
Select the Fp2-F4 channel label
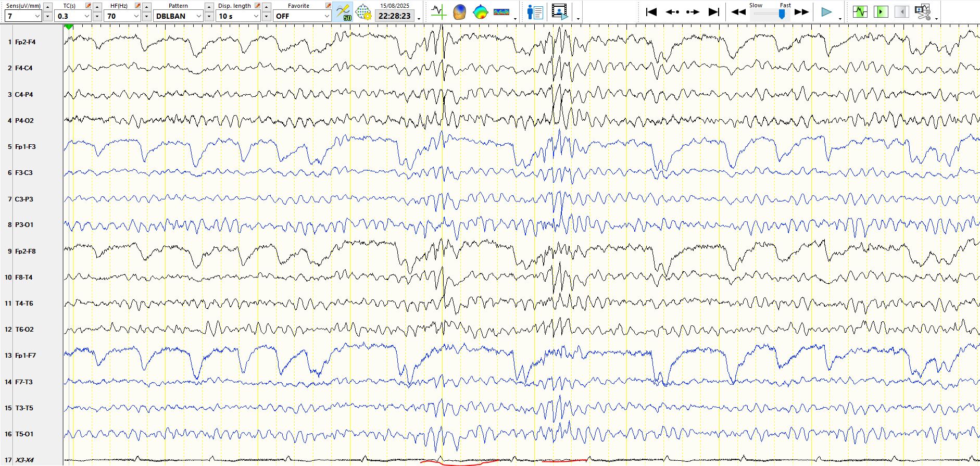[x=25, y=42]
